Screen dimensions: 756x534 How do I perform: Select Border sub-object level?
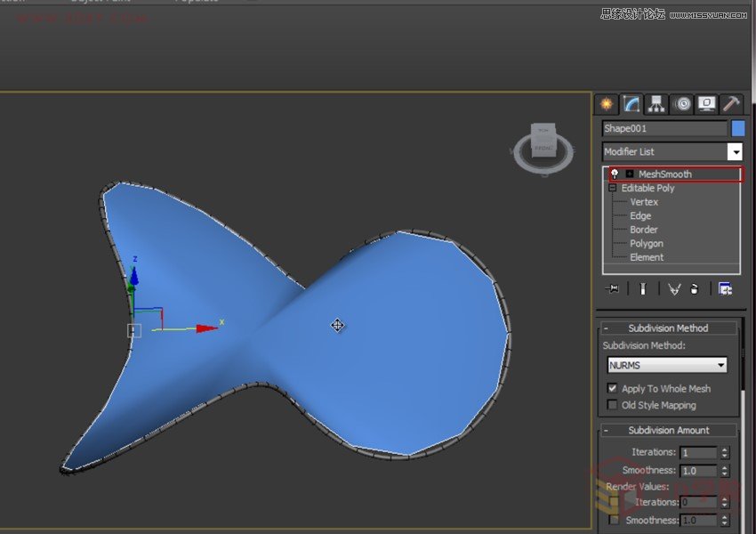pos(644,230)
